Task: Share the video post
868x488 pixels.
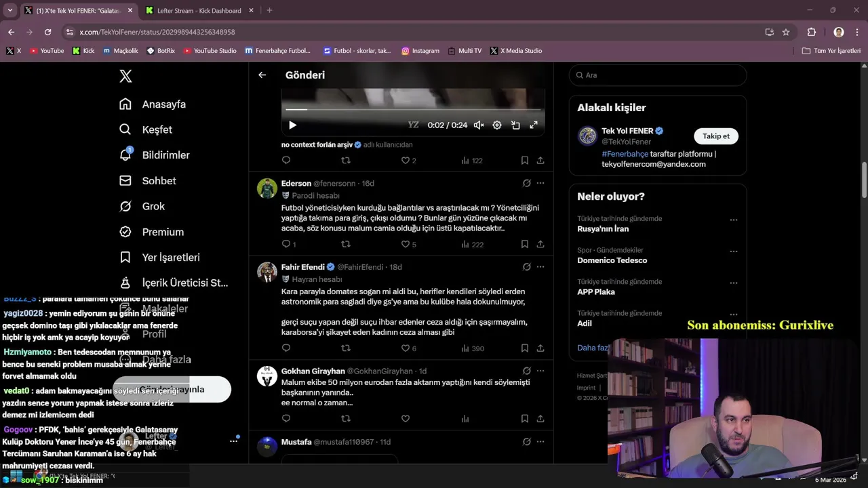Action: coord(540,161)
